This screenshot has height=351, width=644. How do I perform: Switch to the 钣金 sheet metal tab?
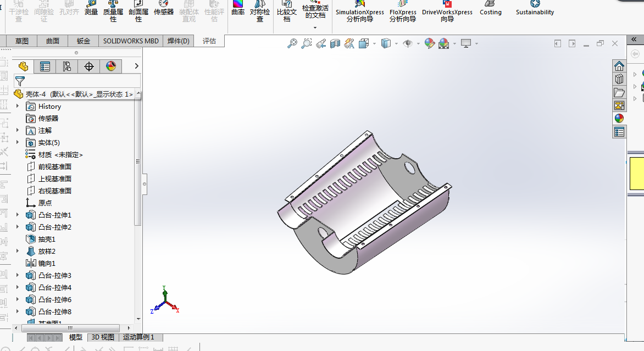tap(84, 41)
